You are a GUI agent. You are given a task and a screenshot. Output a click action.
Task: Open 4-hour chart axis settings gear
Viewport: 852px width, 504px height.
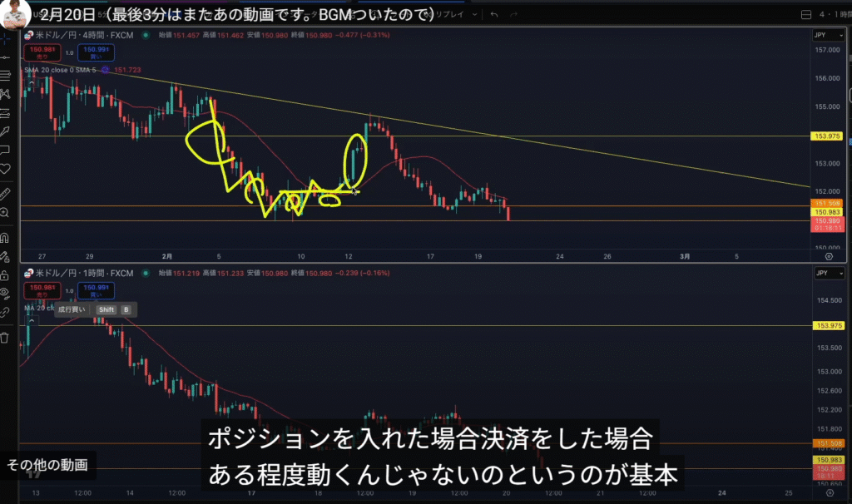point(829,256)
